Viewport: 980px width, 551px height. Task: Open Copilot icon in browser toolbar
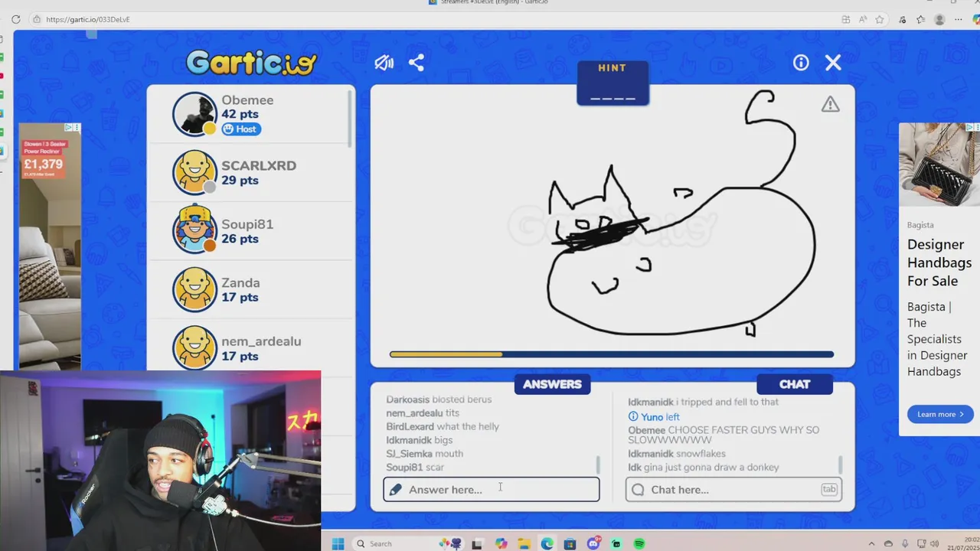pyautogui.click(x=978, y=19)
